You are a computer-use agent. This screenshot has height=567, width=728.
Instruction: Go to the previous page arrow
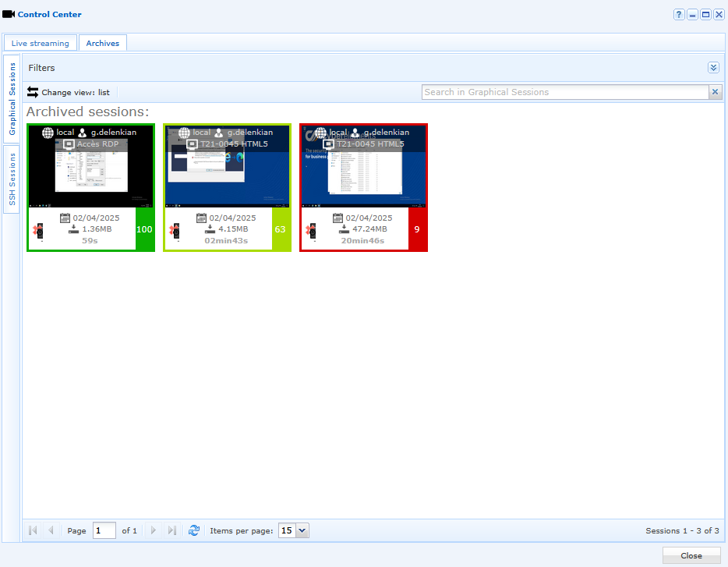pyautogui.click(x=51, y=530)
